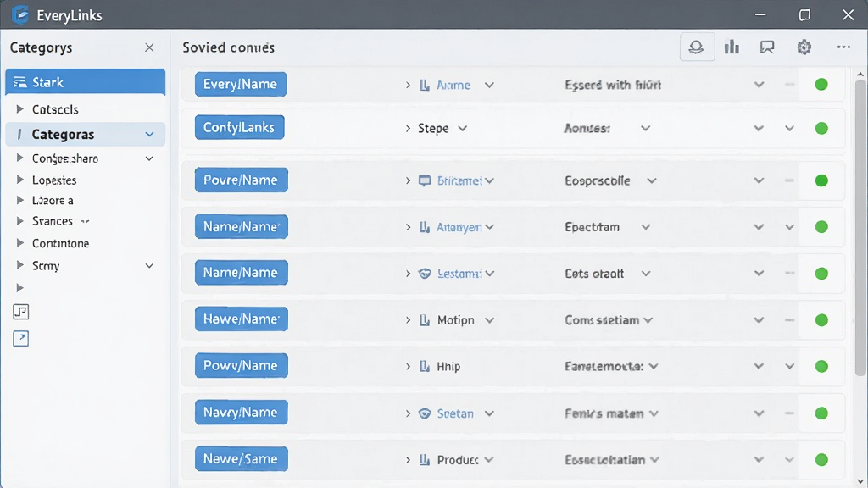Click the chart icon beside Hhip
This screenshot has height=488, width=868.
pos(425,366)
